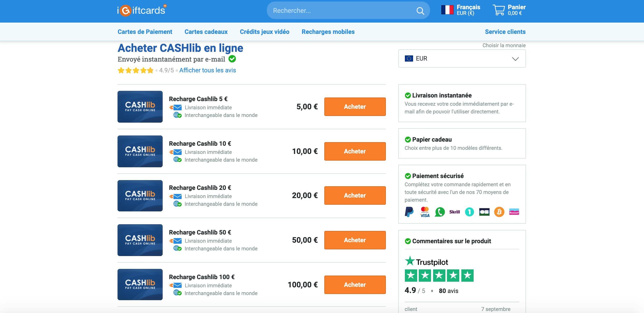The width and height of the screenshot is (644, 313).
Task: Click the 80 avis text
Action: [448, 291]
